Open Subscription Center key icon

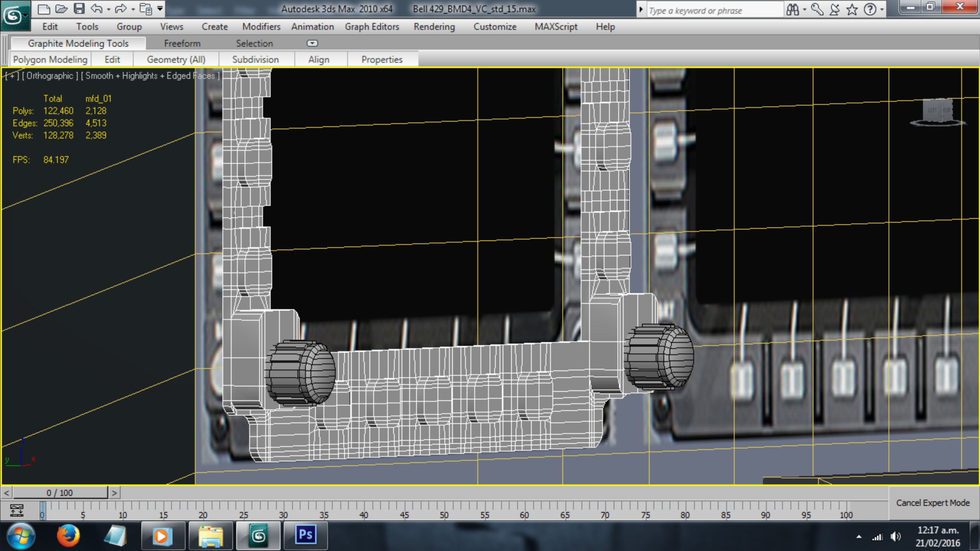click(x=817, y=10)
